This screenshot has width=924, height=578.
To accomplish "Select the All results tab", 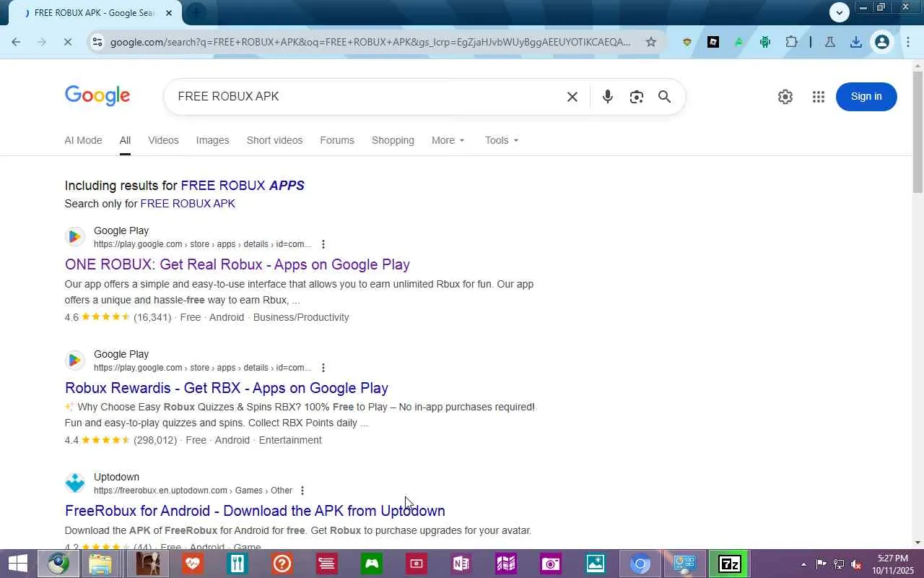I will (125, 140).
